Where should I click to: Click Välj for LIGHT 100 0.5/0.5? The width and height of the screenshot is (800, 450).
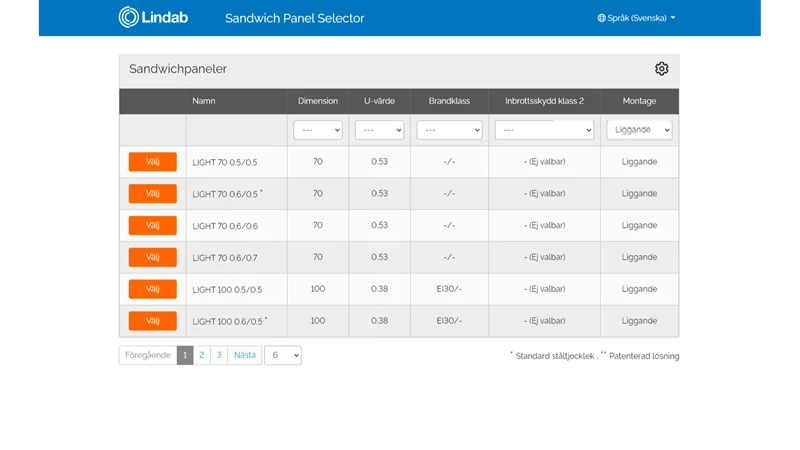click(x=153, y=289)
